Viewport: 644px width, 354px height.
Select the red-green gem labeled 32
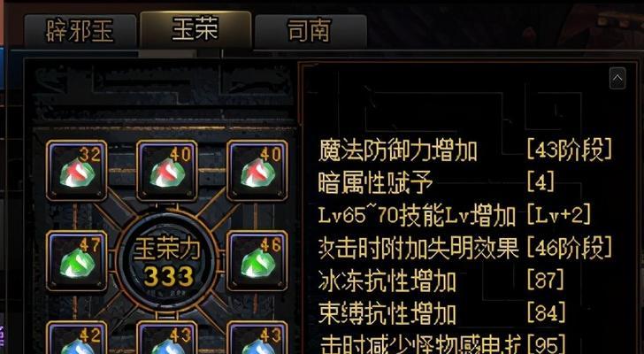77,170
